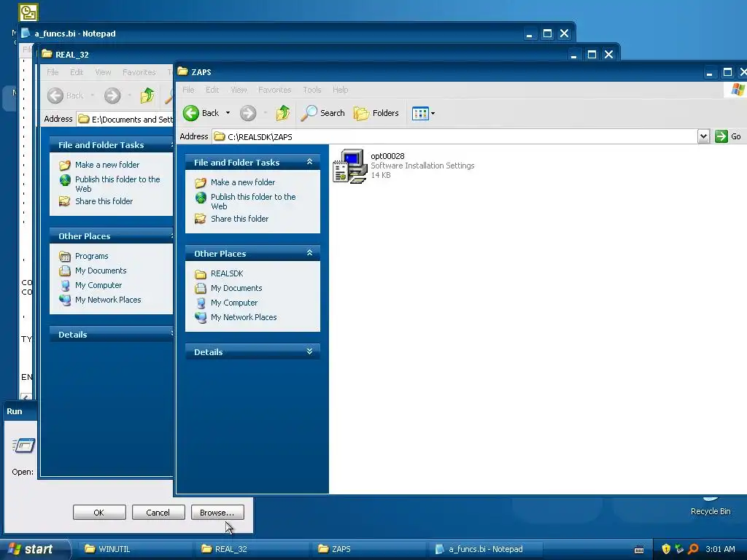The height and width of the screenshot is (560, 747).
Task: Open Tools menu in ZAPS window
Action: coord(312,90)
